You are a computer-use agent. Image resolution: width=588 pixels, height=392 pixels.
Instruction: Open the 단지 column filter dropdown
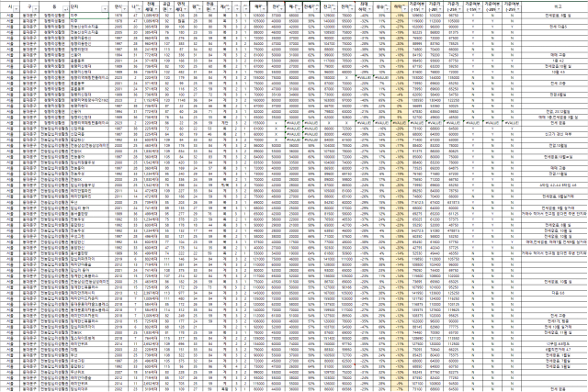tap(105, 8)
